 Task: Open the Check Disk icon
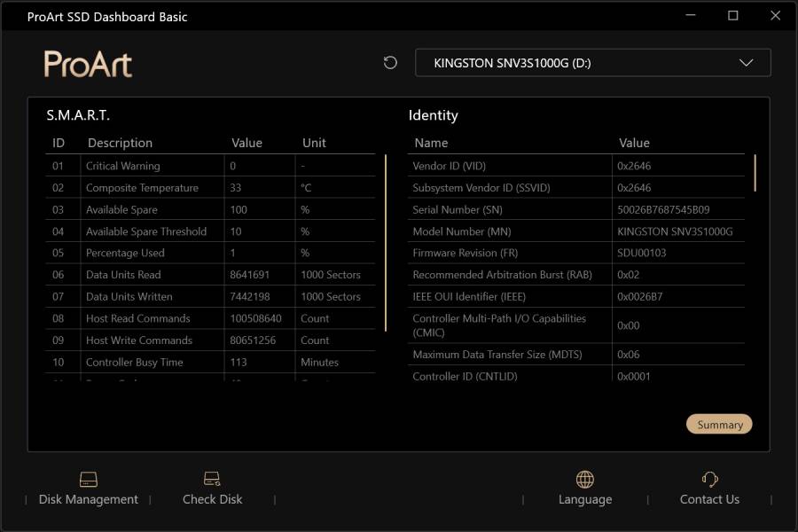click(x=212, y=479)
